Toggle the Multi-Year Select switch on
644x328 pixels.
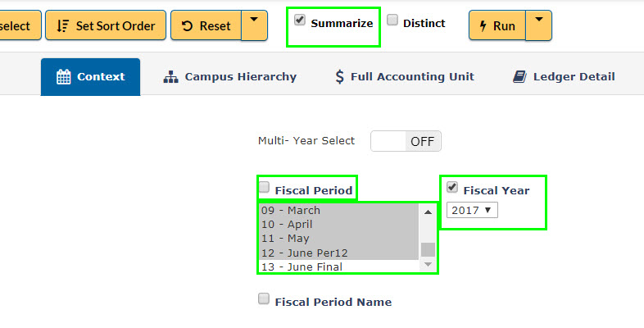coord(406,141)
